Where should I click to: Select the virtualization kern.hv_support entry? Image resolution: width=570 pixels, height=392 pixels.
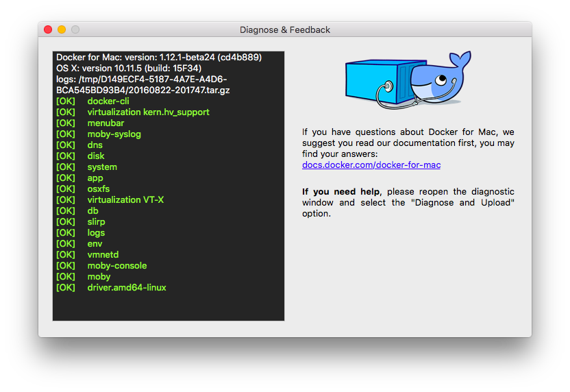point(148,112)
